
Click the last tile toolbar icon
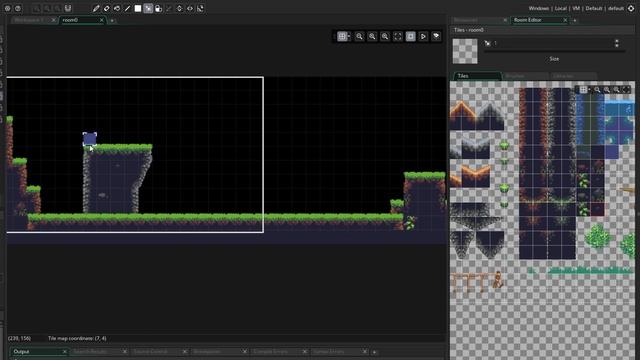(x=200, y=8)
